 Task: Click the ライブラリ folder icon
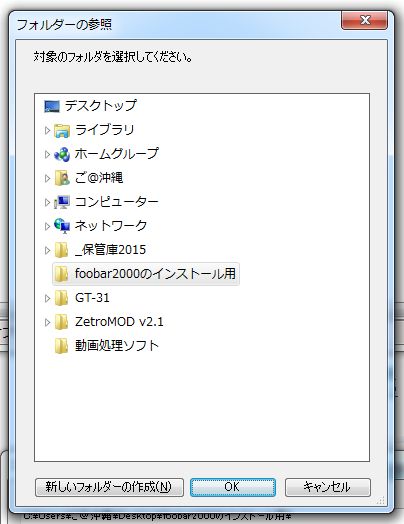pos(62,130)
